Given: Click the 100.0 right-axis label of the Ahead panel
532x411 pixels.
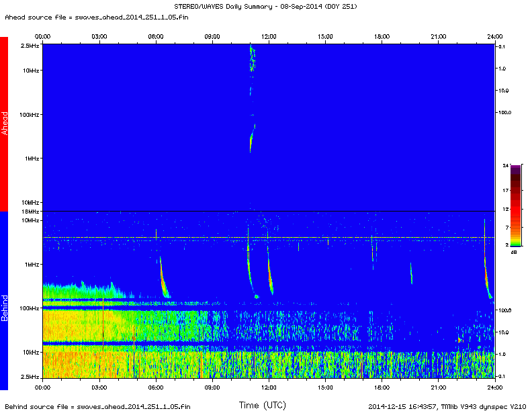Looking at the screenshot, I should pyautogui.click(x=504, y=113).
